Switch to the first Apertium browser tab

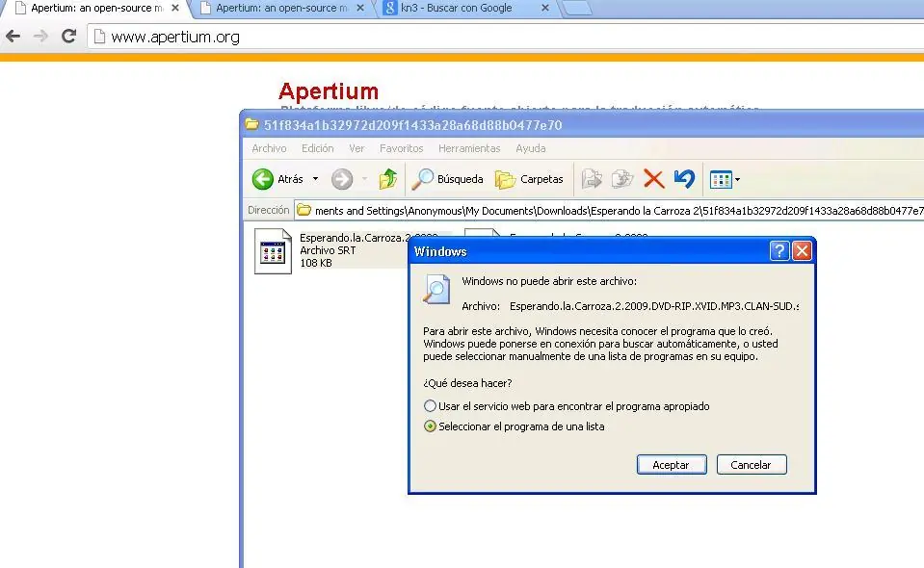coord(97,9)
